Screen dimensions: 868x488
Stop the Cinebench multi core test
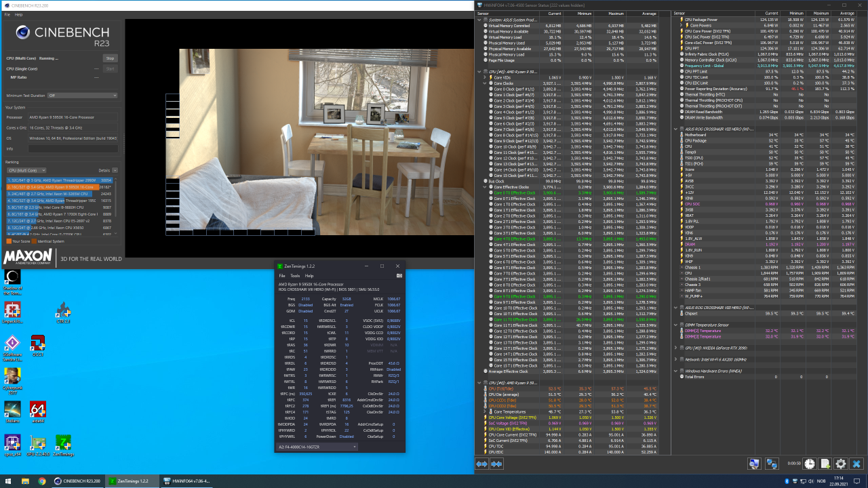(x=110, y=58)
